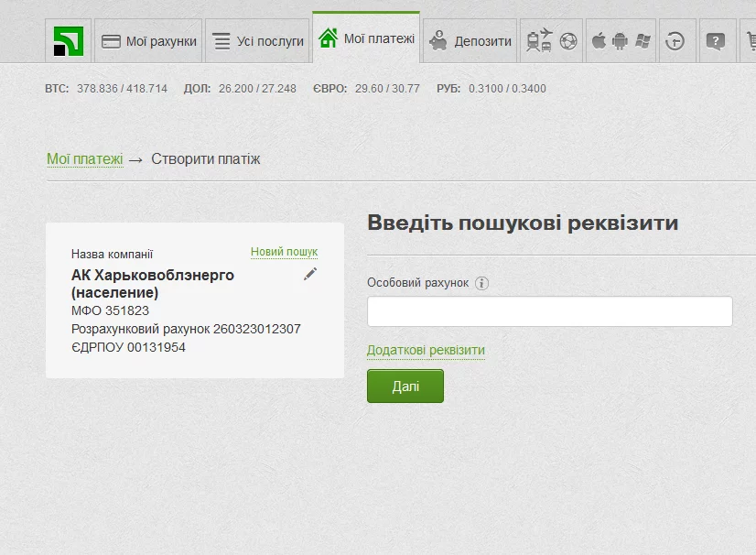Click the info icon beside Особовий рахунок
Viewport: 756px width, 555px height.
pyautogui.click(x=481, y=283)
